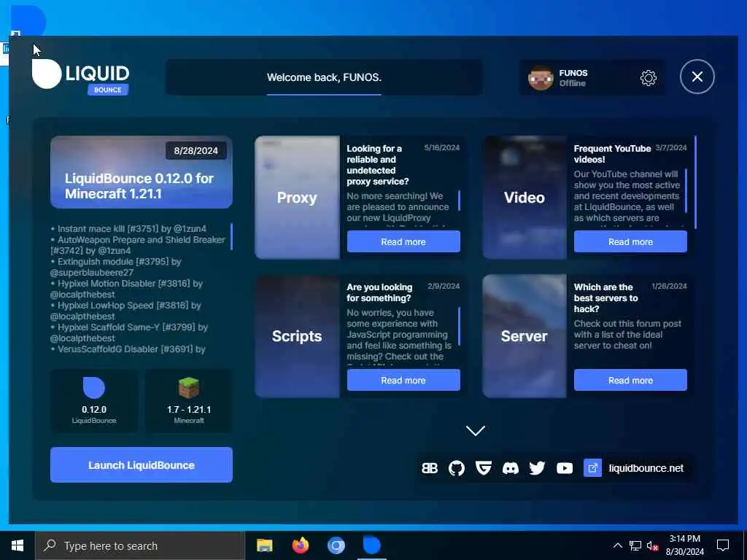
Task: Click the LiquidBounce taskbar icon
Action: [371, 545]
